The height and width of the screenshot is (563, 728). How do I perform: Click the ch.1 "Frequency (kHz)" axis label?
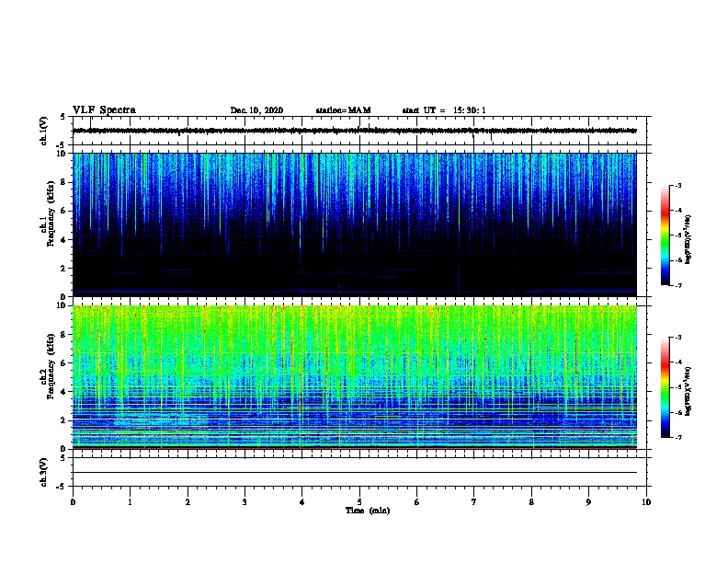coord(51,213)
